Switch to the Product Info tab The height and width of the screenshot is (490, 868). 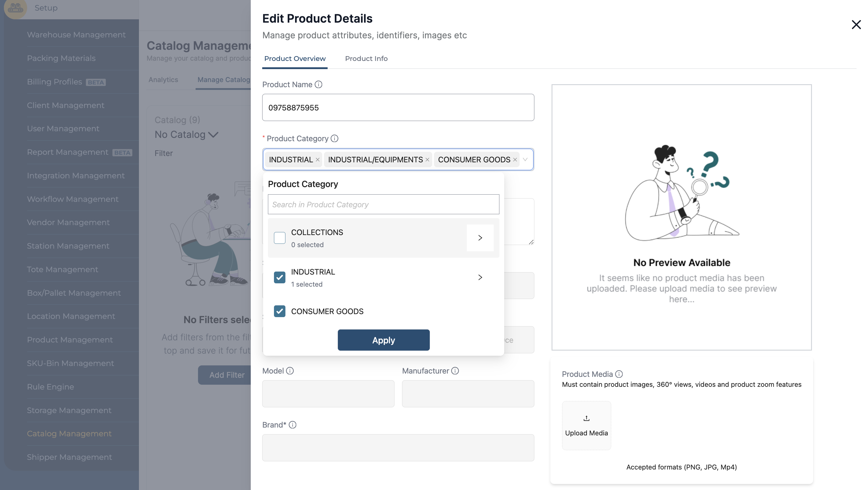pos(366,59)
